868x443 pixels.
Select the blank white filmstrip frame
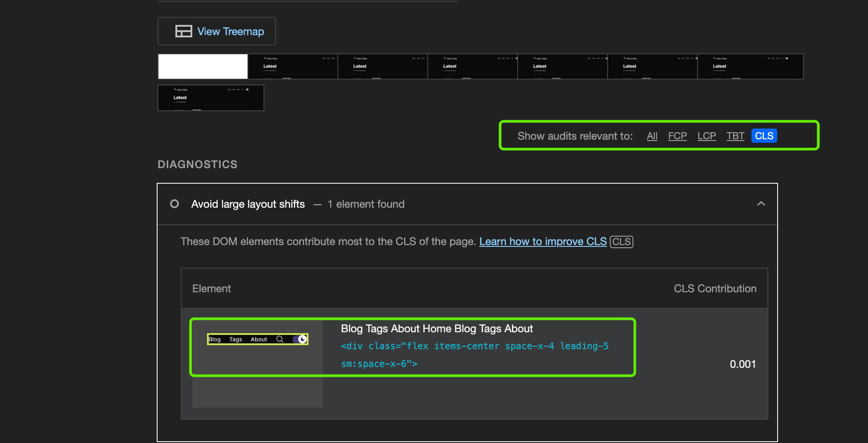click(x=203, y=66)
